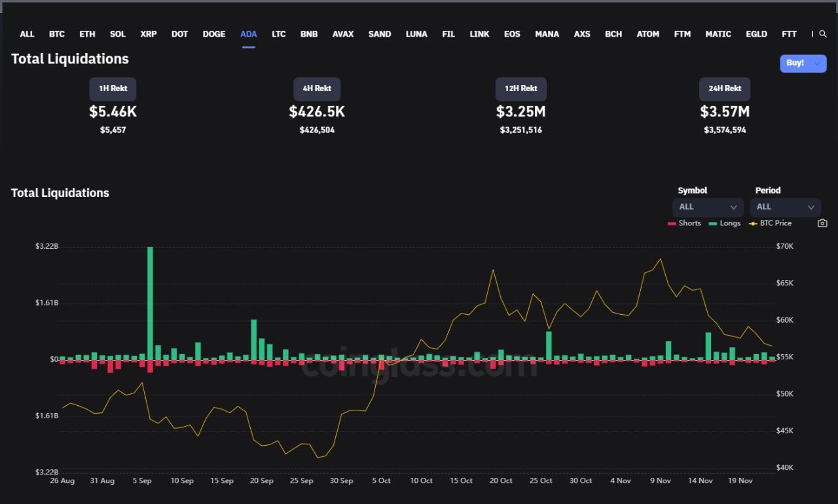Select the ETH coin tab
The image size is (838, 504).
click(x=87, y=34)
